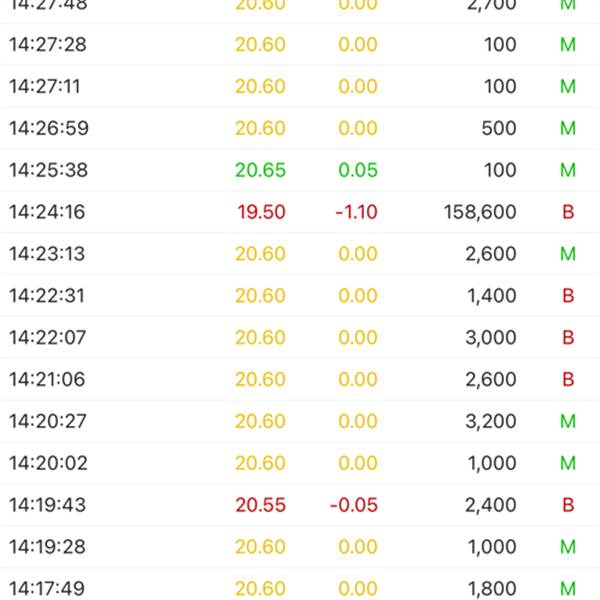Screen dimensions: 600x600
Task: Click the green 0.05 change value
Action: [358, 170]
